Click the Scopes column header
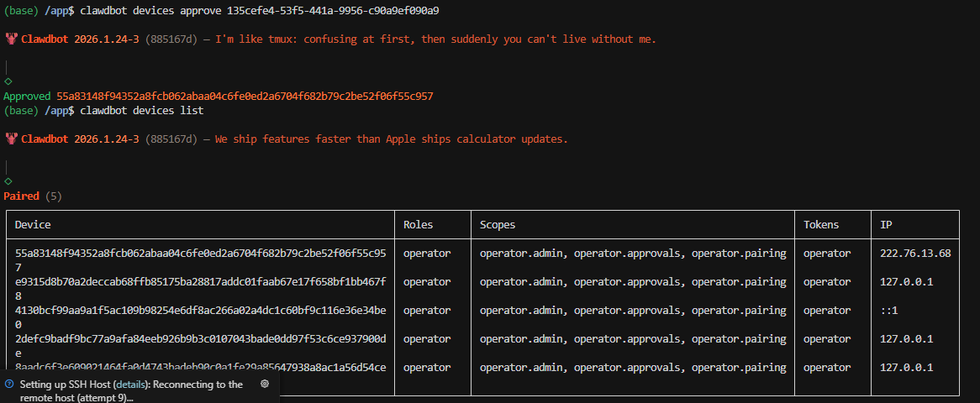980x403 pixels. point(498,225)
